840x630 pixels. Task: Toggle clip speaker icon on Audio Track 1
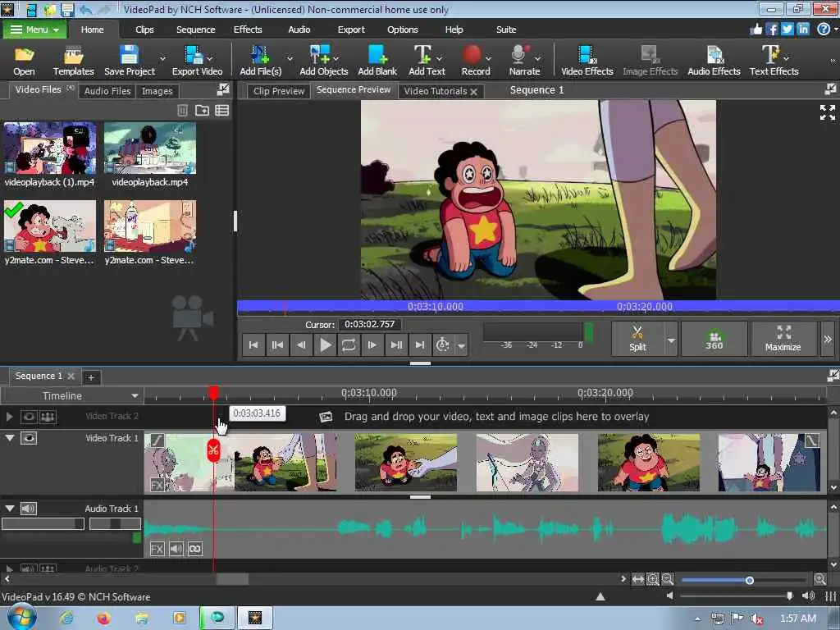(x=176, y=549)
